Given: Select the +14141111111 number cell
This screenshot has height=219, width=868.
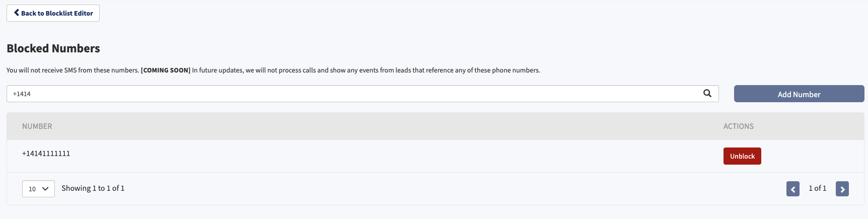Looking at the screenshot, I should click(46, 154).
